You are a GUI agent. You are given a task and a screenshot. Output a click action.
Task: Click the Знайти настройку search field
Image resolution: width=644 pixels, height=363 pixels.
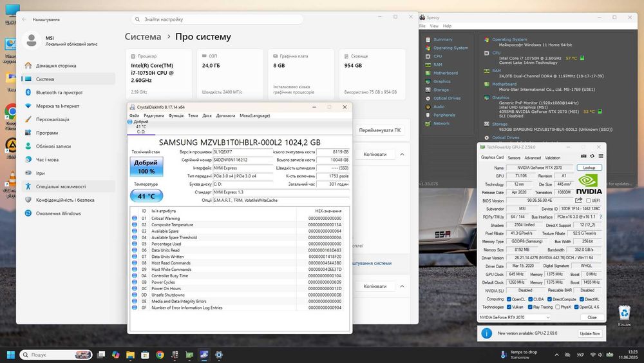point(218,19)
